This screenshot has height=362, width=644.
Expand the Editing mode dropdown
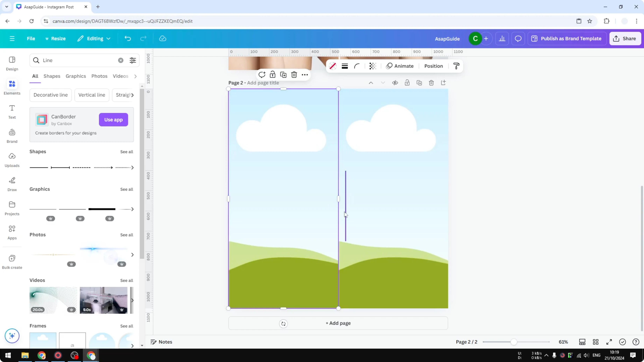(x=94, y=38)
